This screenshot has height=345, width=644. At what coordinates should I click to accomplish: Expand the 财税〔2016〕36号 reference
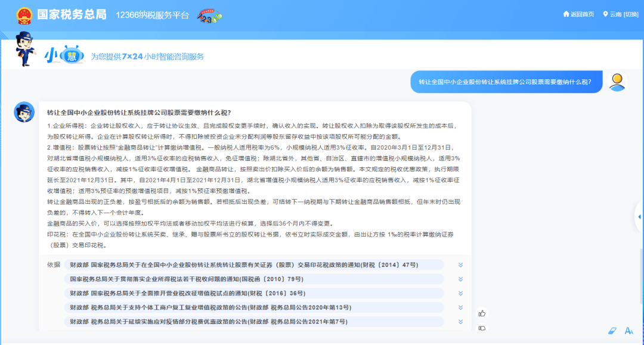click(460, 293)
